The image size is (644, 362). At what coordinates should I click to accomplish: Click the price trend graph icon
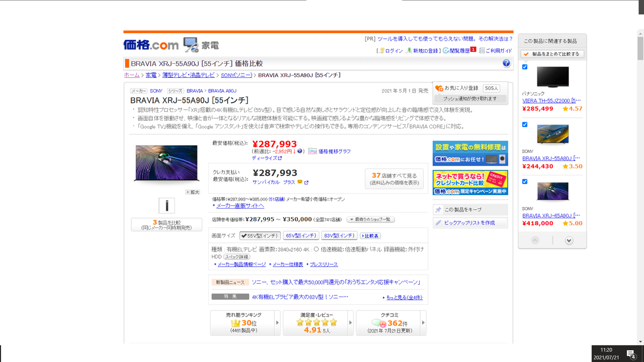coord(312,151)
